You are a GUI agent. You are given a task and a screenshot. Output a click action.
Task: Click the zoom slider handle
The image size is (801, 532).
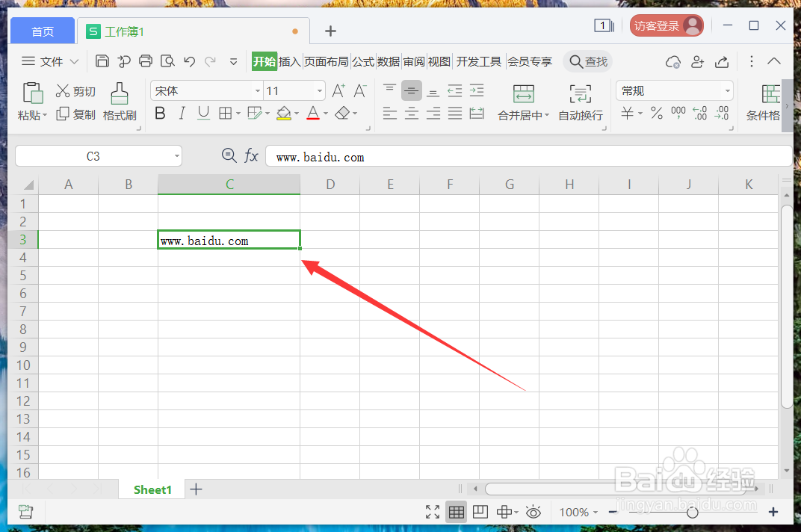pos(692,513)
